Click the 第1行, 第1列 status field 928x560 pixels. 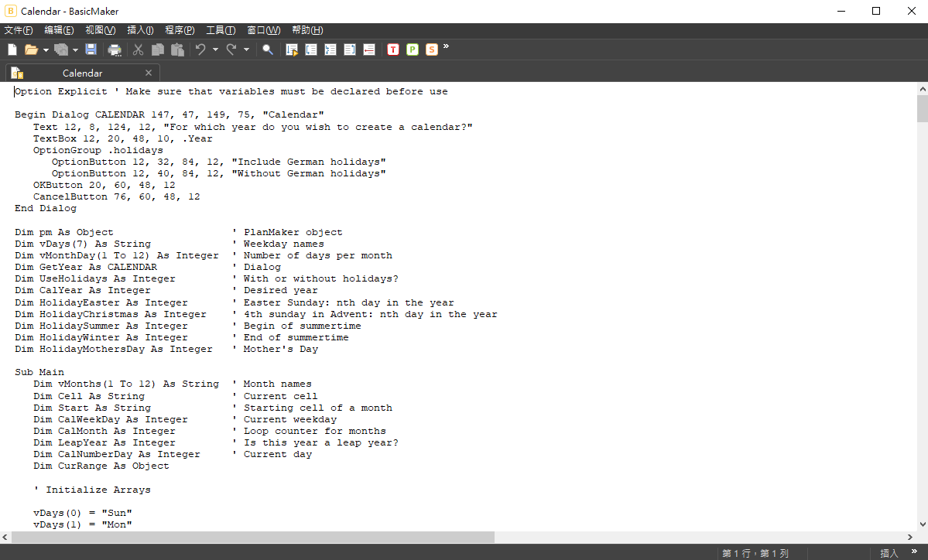tap(755, 554)
